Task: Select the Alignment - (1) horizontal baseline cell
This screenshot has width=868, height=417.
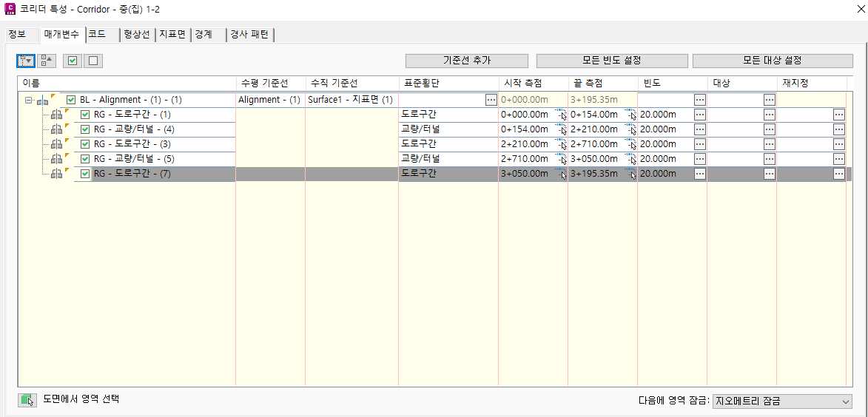Action: pos(271,100)
